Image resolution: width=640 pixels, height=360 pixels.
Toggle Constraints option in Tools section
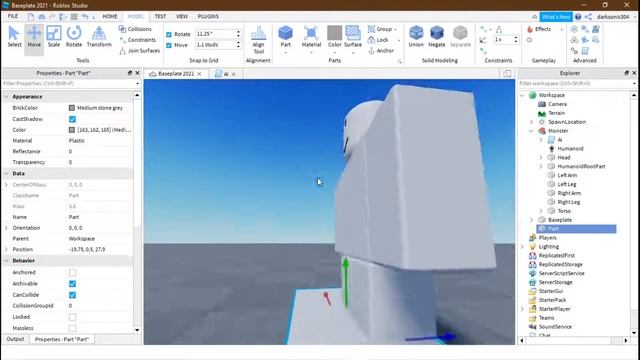pos(138,40)
